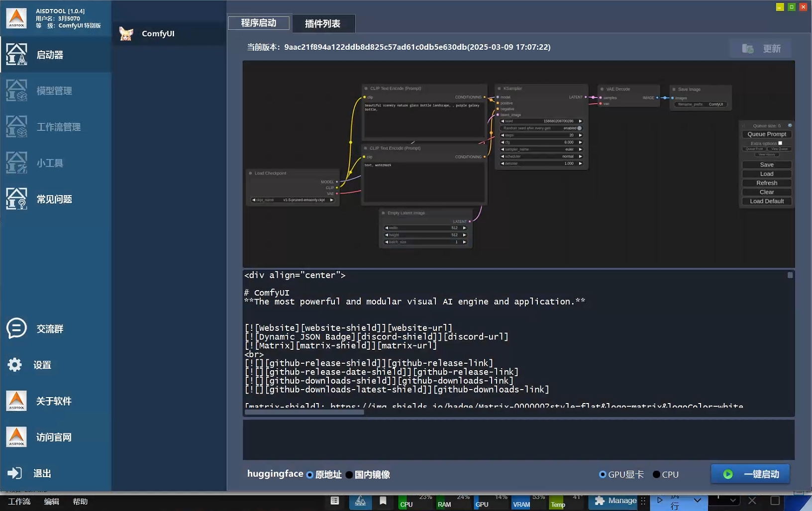The width and height of the screenshot is (812, 511).
Task: Open 模型管理 model management
Action: pos(56,91)
